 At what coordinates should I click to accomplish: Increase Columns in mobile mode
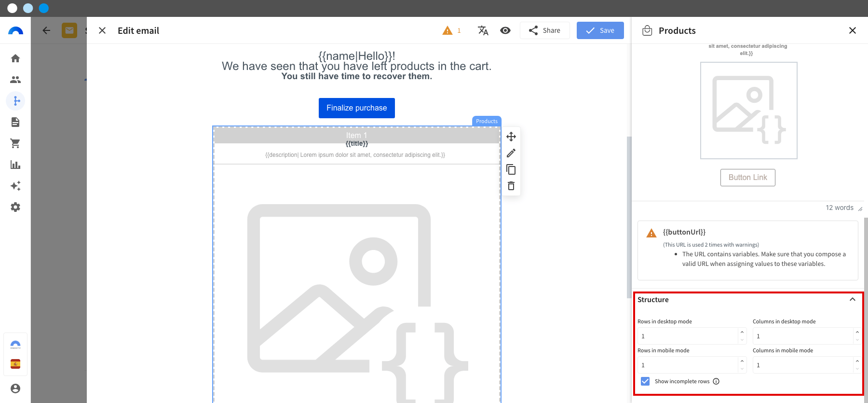tap(857, 361)
